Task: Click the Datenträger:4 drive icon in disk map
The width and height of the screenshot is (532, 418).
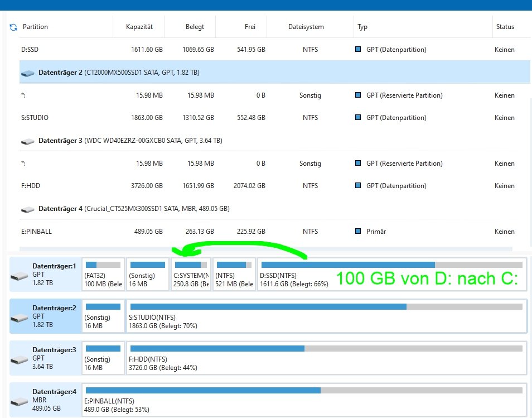Action: click(x=20, y=402)
